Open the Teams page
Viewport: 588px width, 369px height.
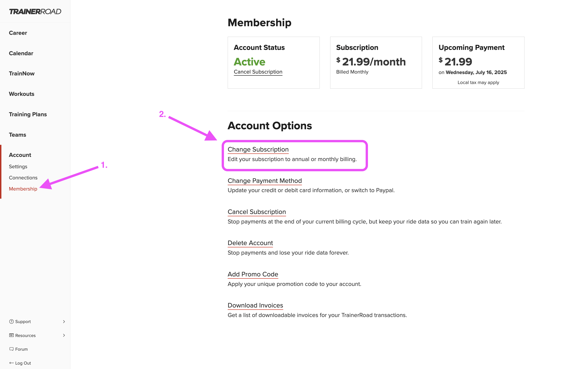click(x=17, y=135)
